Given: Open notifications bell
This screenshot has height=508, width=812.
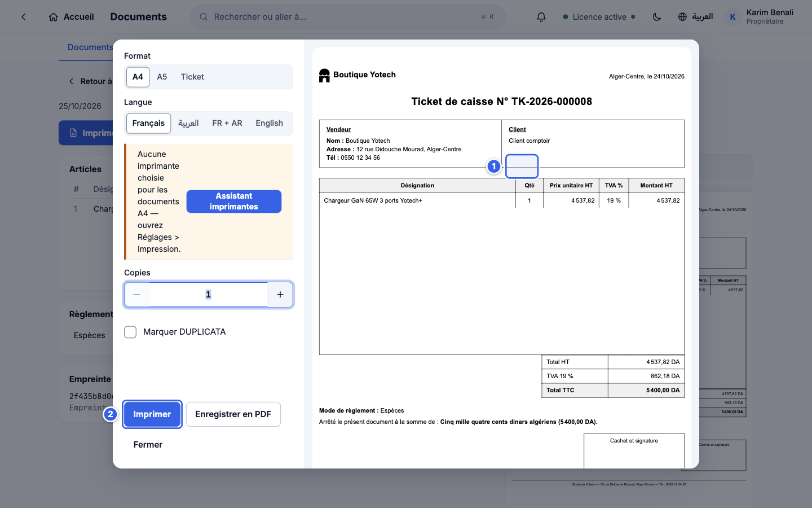Looking at the screenshot, I should [541, 17].
